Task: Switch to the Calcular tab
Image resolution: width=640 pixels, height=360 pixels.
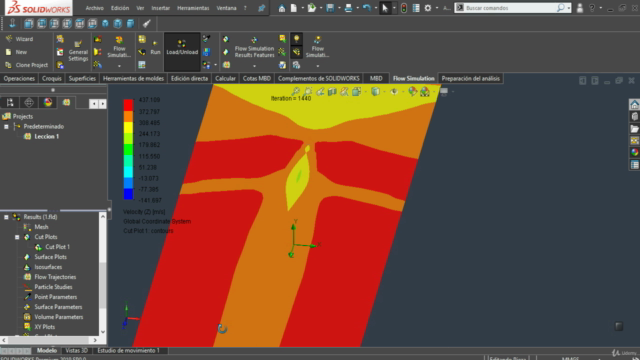Action: 225,78
